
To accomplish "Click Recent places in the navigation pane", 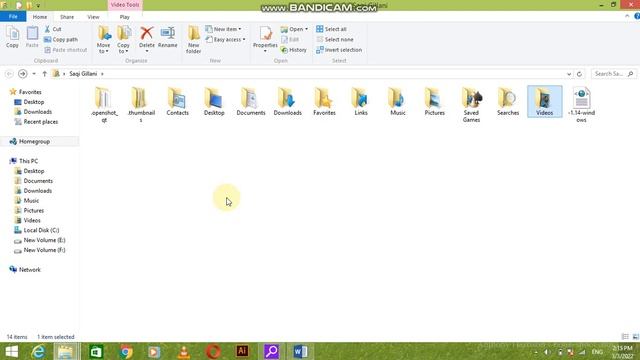I will coord(40,122).
